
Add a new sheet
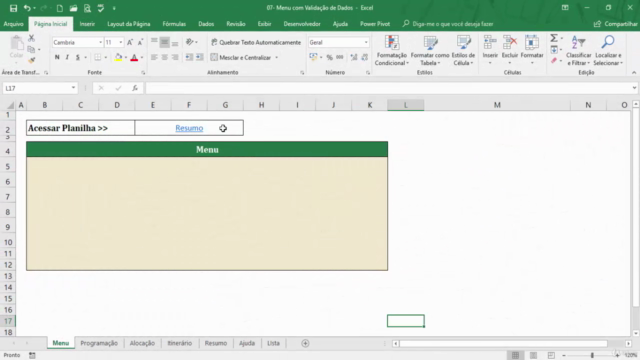pos(305,343)
